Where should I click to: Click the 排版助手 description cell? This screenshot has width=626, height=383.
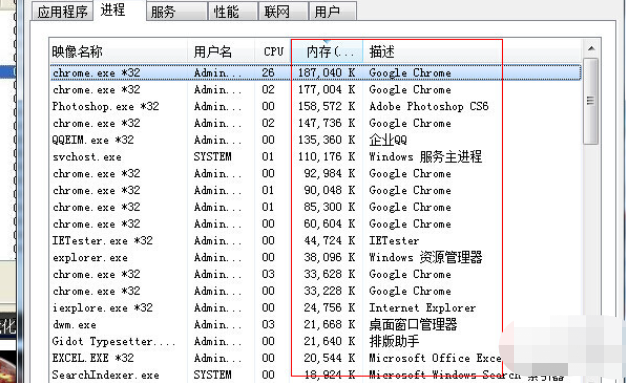point(394,341)
